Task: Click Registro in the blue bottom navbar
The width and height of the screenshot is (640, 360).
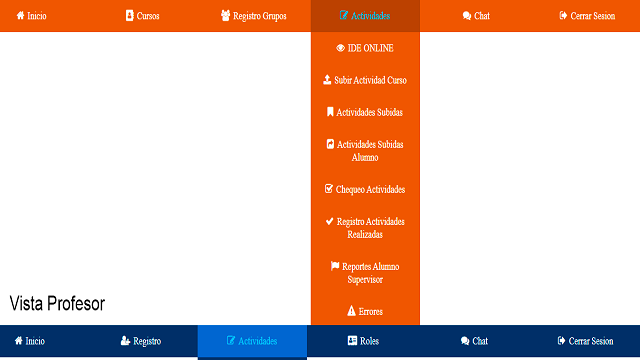Action: coord(141,341)
